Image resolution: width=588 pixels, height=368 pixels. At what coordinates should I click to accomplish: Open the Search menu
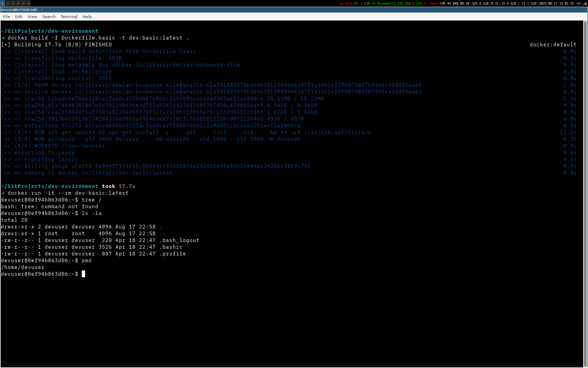point(49,17)
